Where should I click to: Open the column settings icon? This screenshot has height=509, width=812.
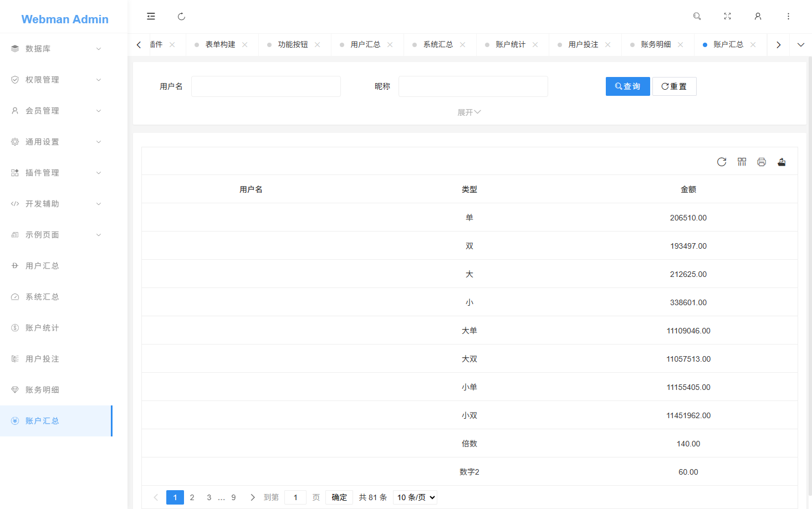click(x=742, y=162)
